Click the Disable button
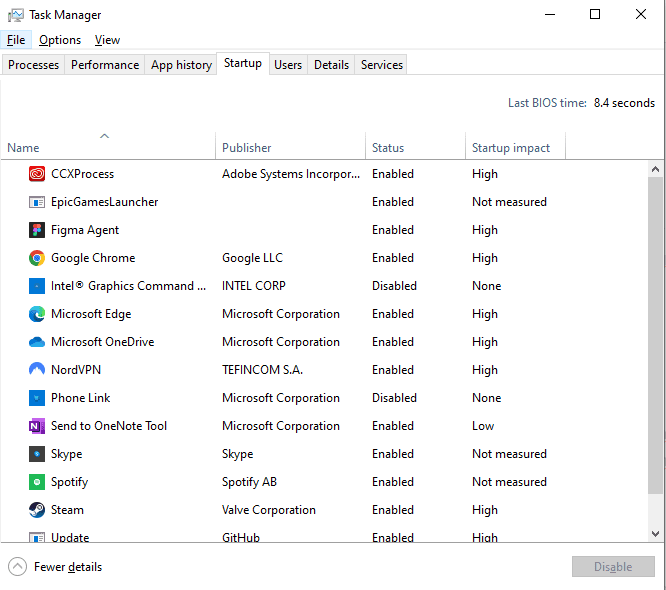Screen dimensions: 666x590 [x=613, y=567]
